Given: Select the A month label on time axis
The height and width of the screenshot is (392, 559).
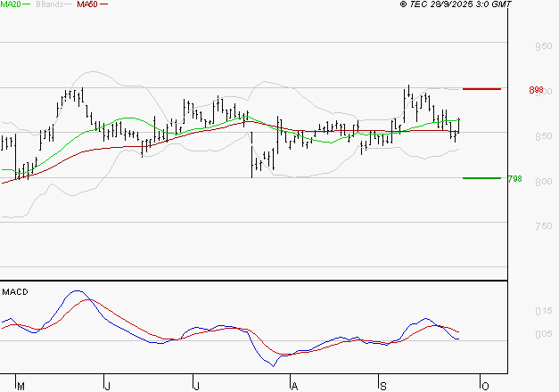Looking at the screenshot, I should click(x=295, y=385).
